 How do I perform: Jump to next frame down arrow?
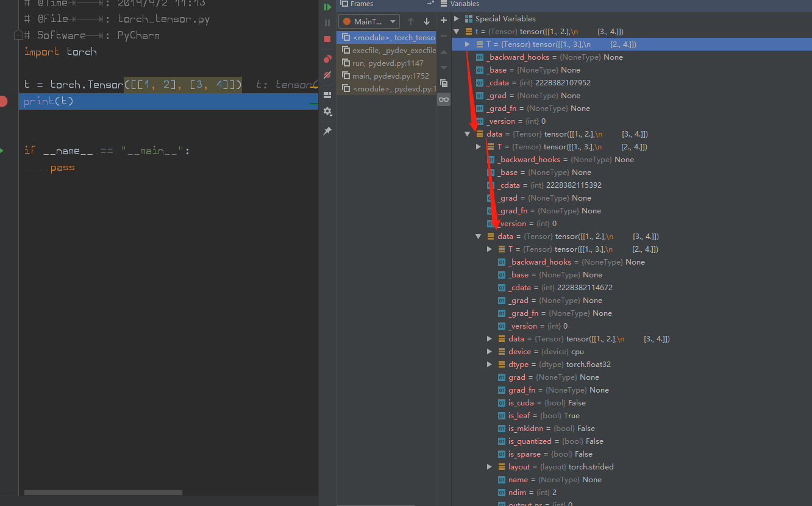pyautogui.click(x=427, y=21)
